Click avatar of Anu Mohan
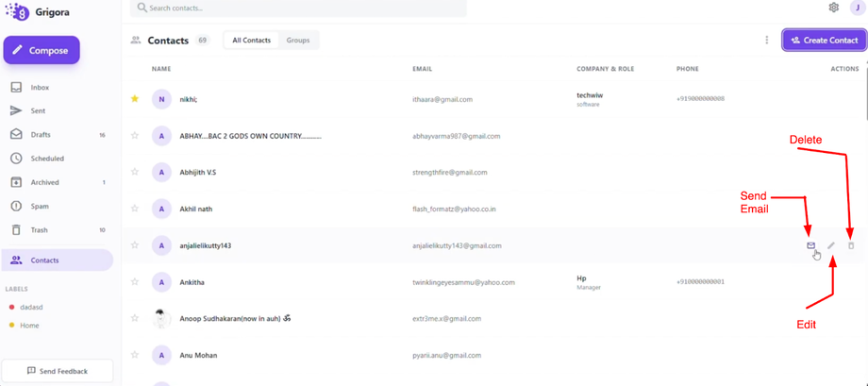This screenshot has width=868, height=386. tap(161, 355)
